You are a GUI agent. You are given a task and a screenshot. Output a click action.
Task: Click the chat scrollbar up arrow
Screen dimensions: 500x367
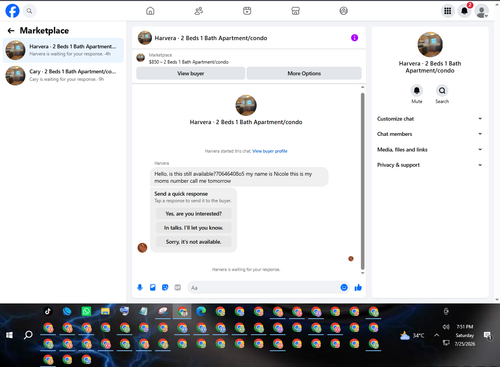pos(363,87)
